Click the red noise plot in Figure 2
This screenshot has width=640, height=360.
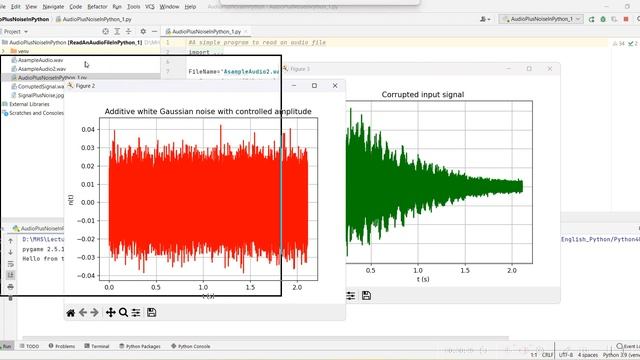(x=208, y=199)
